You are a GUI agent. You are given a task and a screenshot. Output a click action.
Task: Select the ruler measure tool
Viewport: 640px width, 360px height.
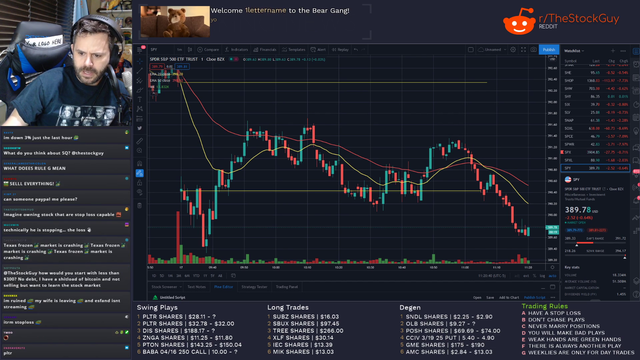(140, 141)
